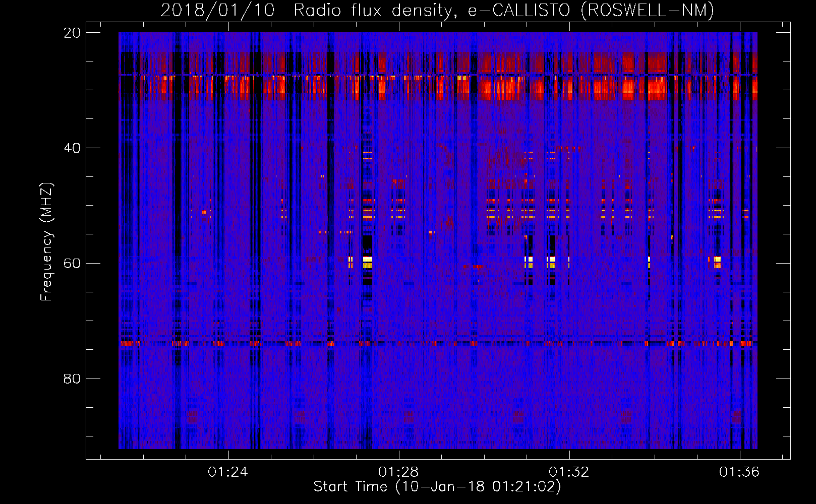The width and height of the screenshot is (816, 504).
Task: Click the time tick label 01:24
Action: (x=228, y=472)
